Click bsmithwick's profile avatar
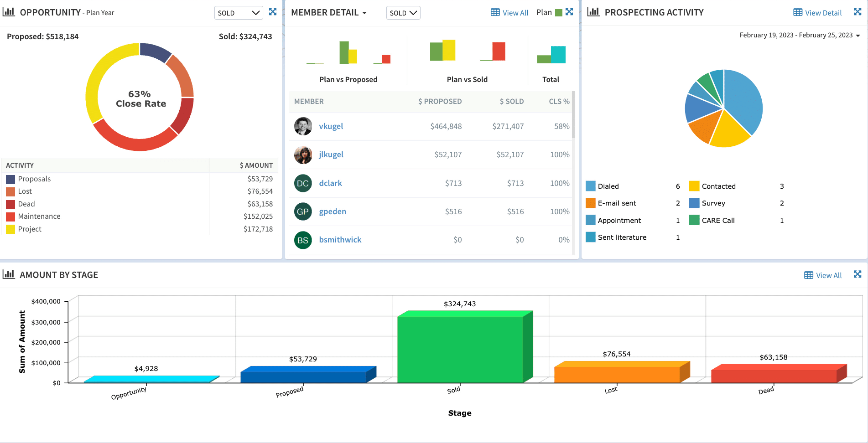The width and height of the screenshot is (868, 443). (x=302, y=240)
